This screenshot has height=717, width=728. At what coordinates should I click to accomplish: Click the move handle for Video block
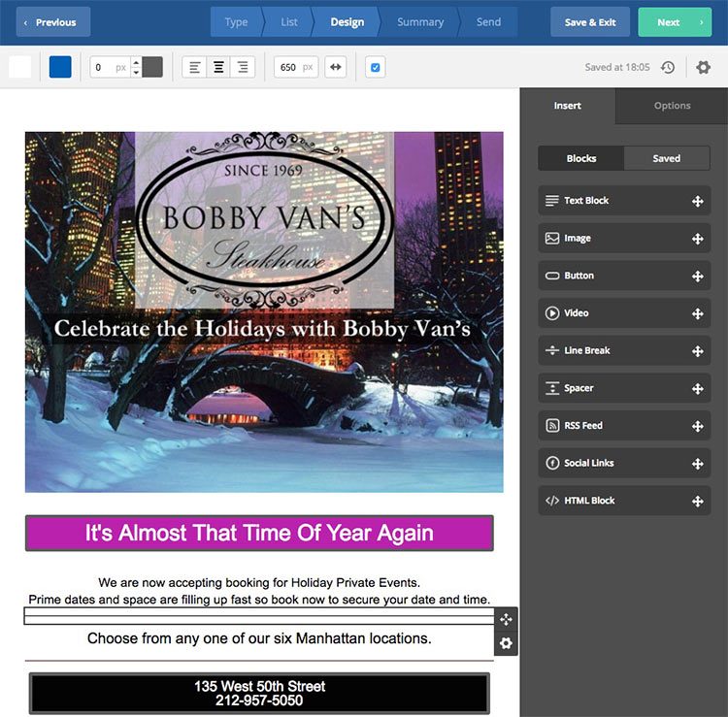(697, 313)
